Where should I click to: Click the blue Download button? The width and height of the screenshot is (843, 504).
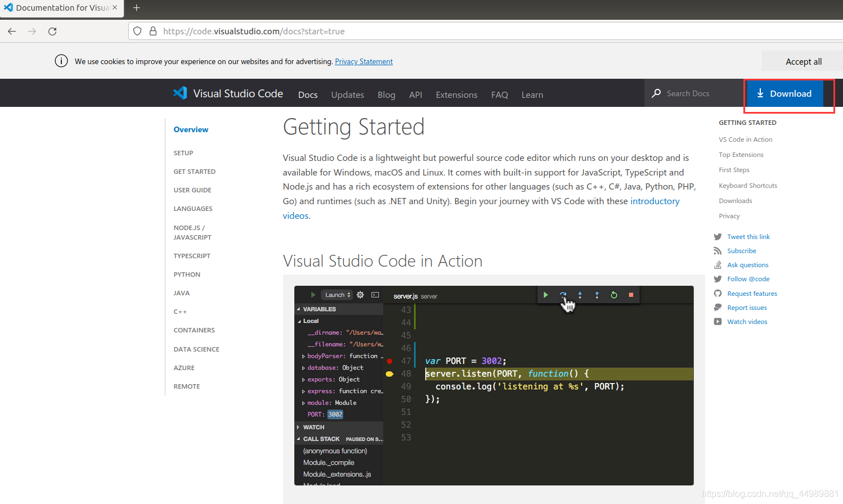[784, 93]
